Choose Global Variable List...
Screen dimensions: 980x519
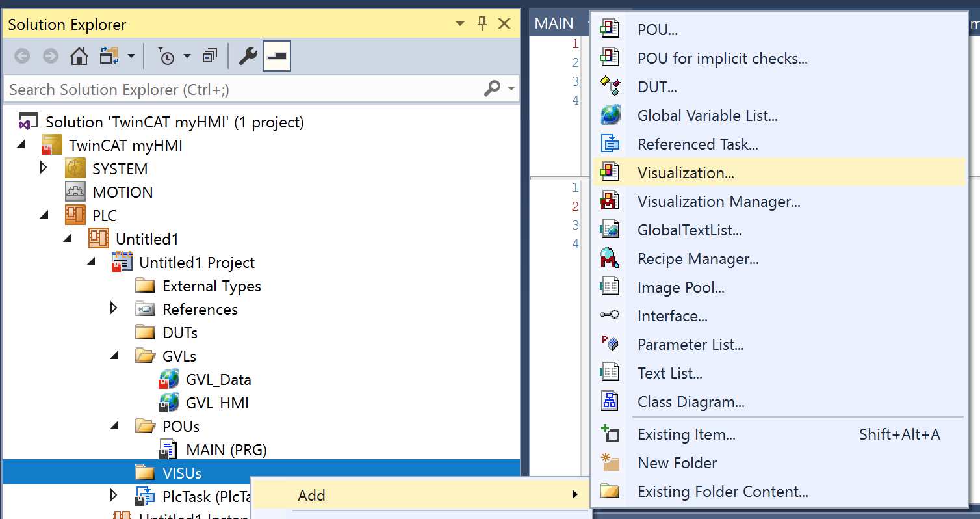point(779,115)
